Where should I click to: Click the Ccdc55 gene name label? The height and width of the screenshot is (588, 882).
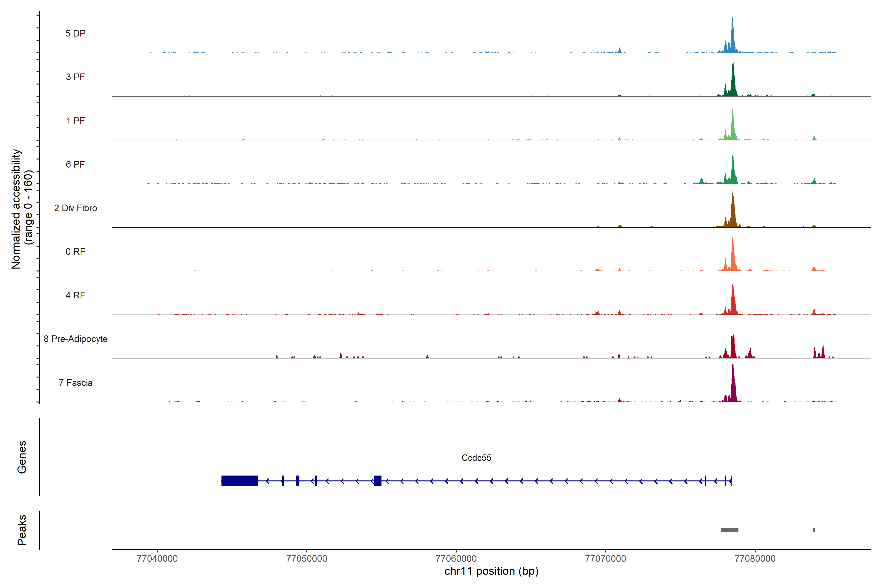point(476,458)
